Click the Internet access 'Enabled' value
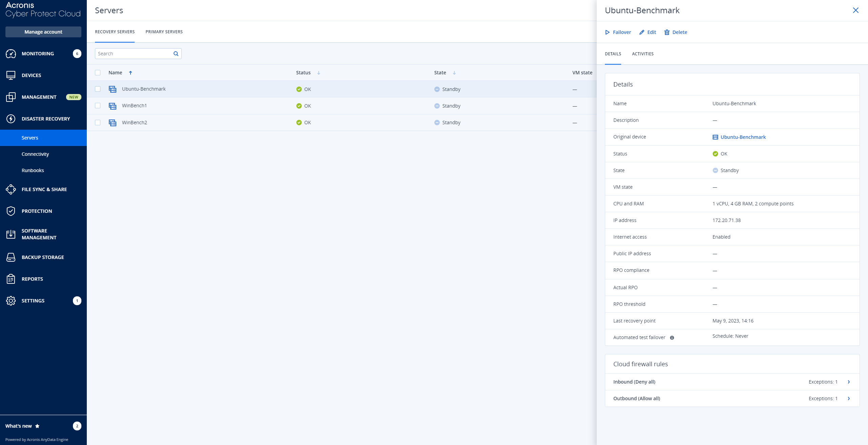 (722, 237)
